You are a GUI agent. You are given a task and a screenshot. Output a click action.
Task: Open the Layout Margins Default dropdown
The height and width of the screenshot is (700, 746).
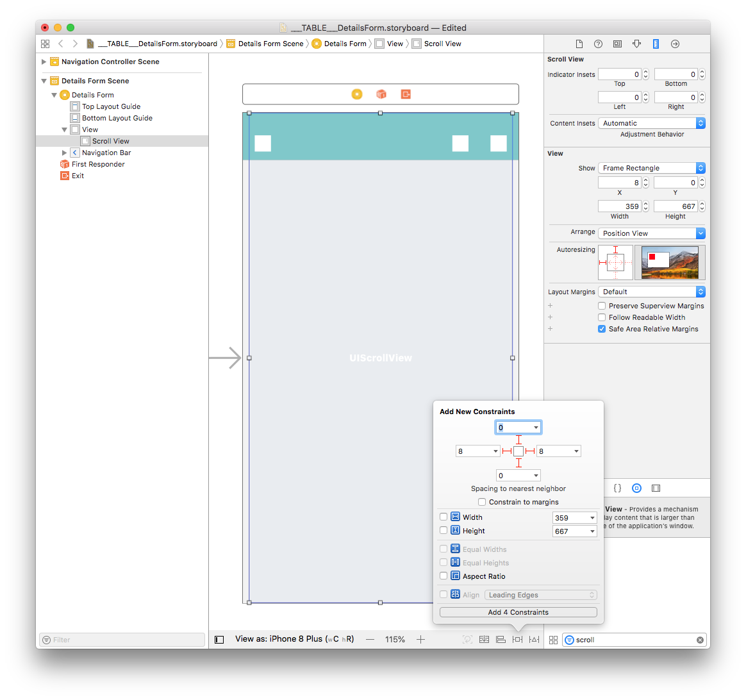[652, 292]
